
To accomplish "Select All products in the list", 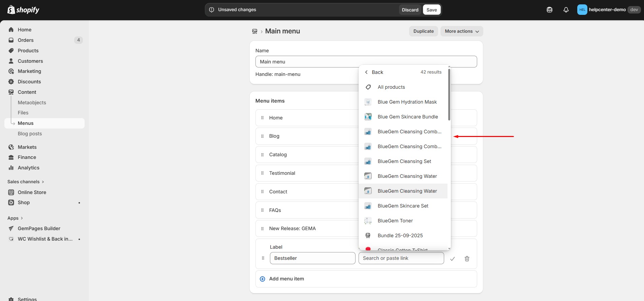I will click(x=403, y=87).
